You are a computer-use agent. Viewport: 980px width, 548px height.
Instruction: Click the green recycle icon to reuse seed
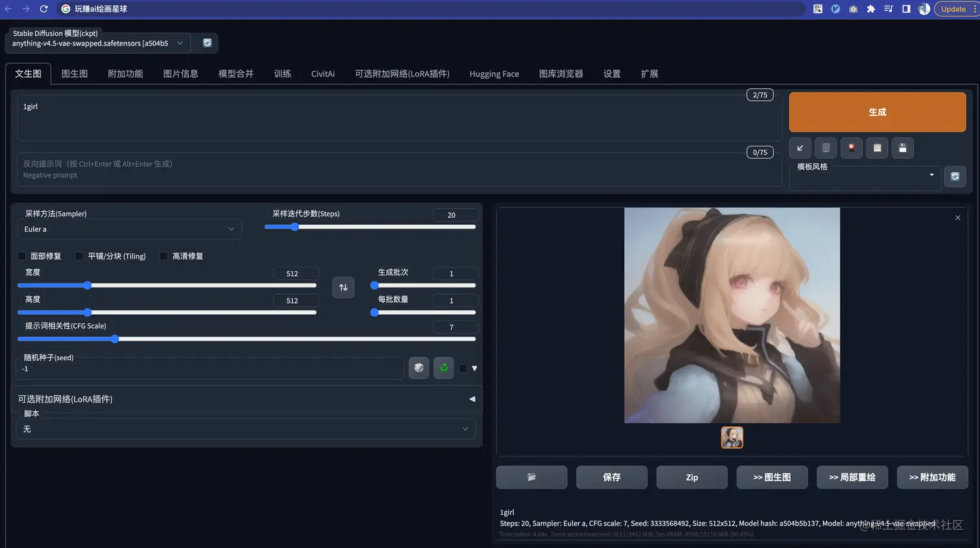[x=443, y=368]
